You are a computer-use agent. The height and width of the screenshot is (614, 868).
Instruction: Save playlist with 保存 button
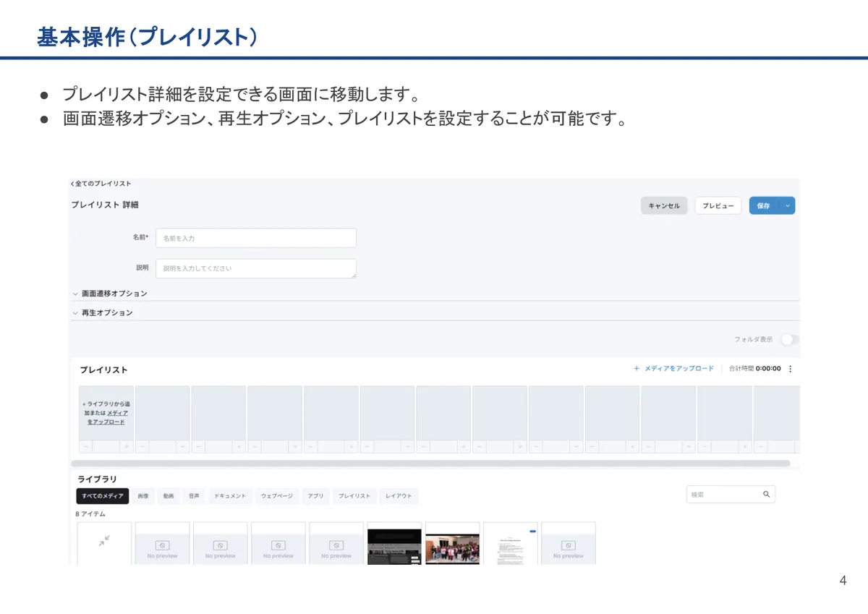pyautogui.click(x=764, y=205)
